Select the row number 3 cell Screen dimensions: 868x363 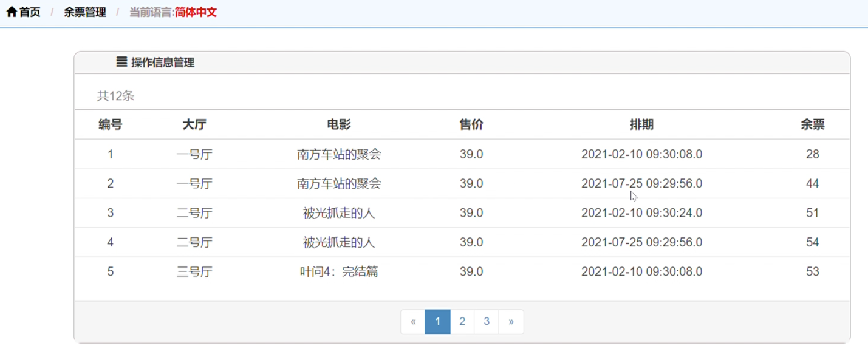tap(111, 213)
